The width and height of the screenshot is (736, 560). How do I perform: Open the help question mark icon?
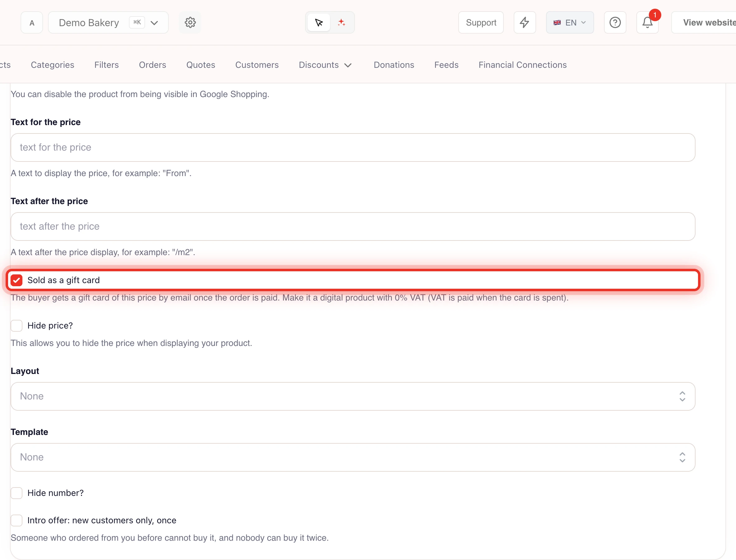click(615, 23)
